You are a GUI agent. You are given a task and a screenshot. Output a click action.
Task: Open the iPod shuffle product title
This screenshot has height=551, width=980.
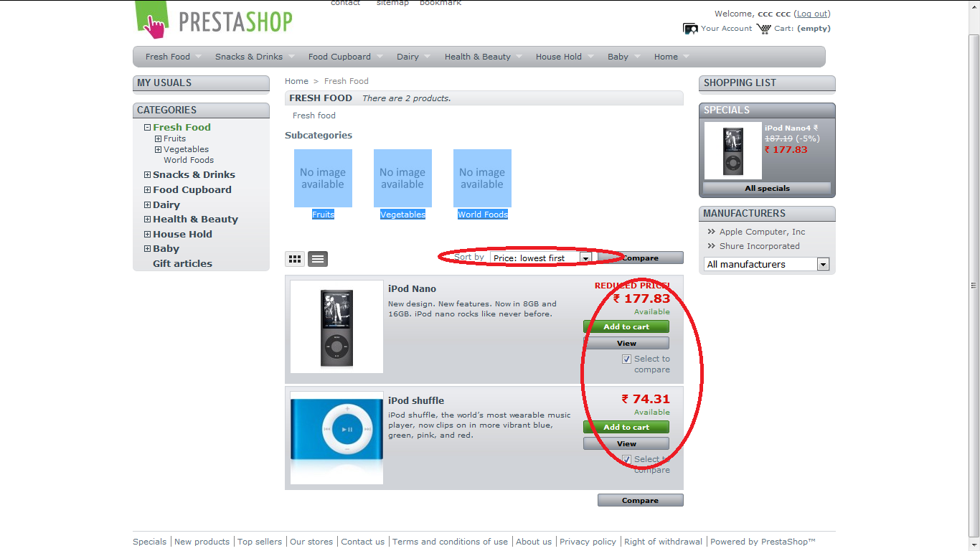(416, 401)
